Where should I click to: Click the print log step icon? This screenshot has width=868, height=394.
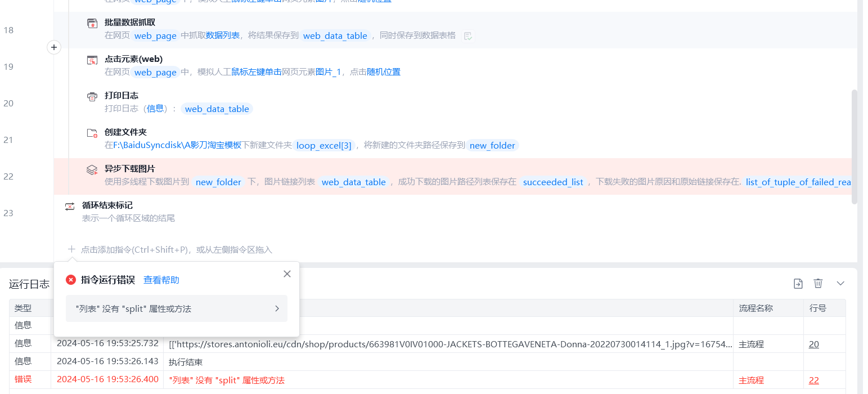tap(92, 96)
